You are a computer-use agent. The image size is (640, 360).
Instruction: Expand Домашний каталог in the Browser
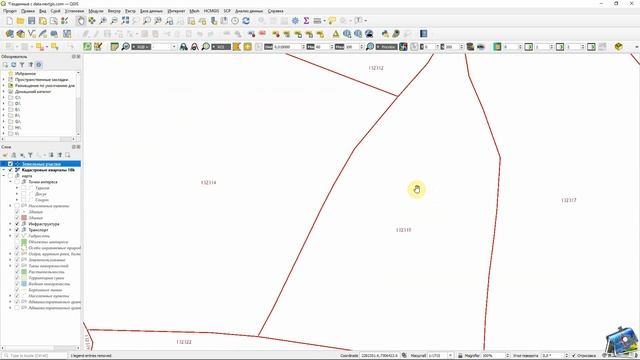coord(4,92)
